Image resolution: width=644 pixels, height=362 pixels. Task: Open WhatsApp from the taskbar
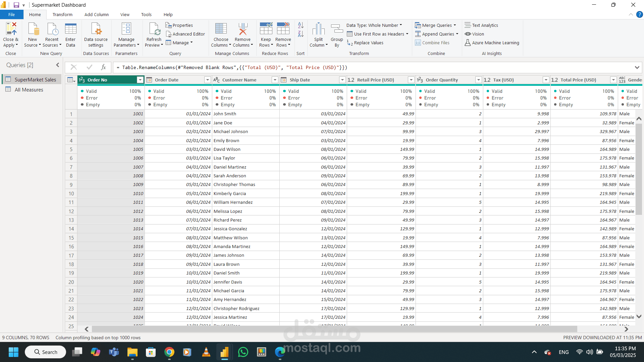click(243, 352)
